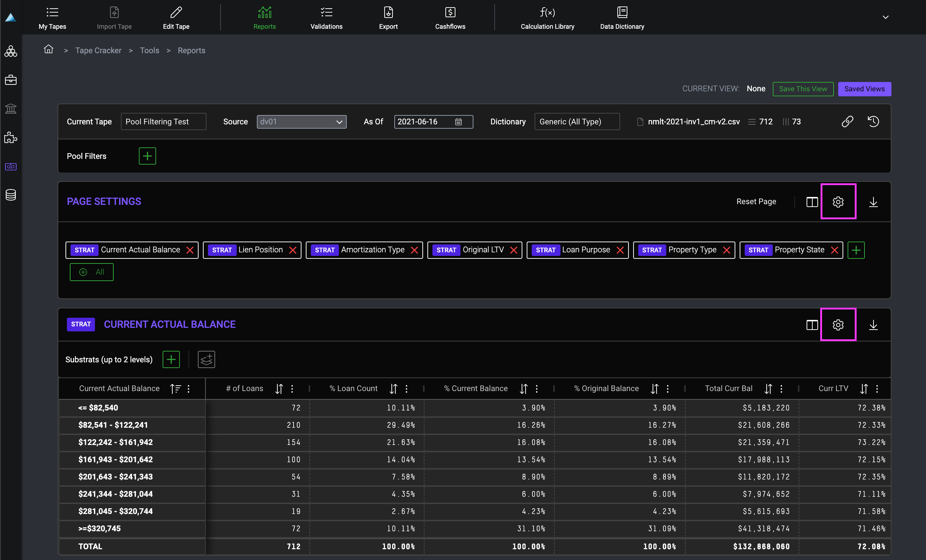Click calendar icon in As Of field
Screen dimensions: 926x560
click(x=458, y=122)
